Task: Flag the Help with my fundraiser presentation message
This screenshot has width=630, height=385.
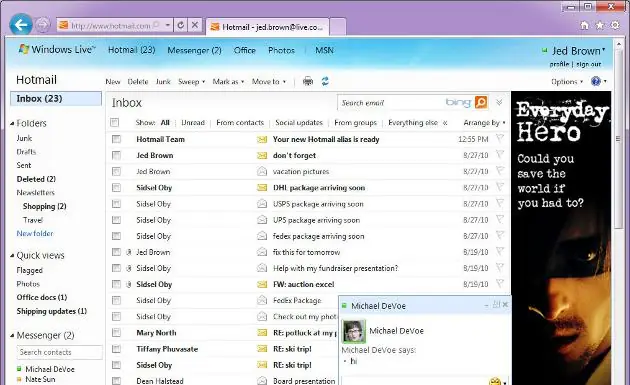Action: coord(500,268)
